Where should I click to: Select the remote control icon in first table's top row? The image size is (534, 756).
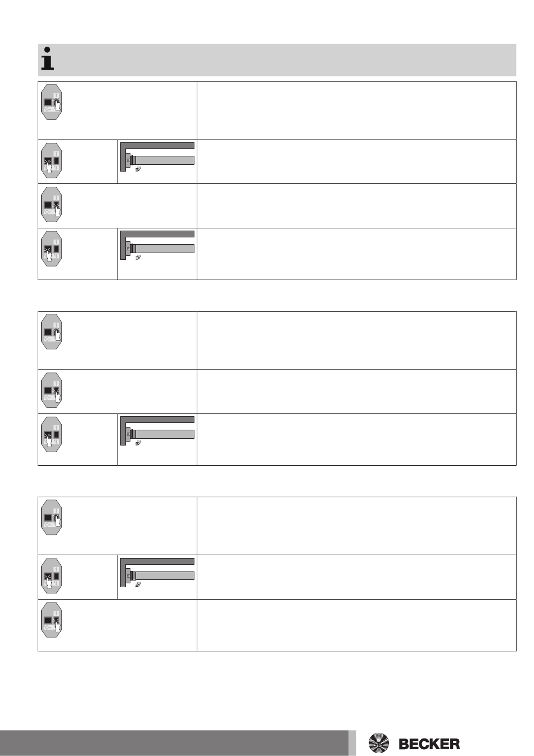click(52, 102)
